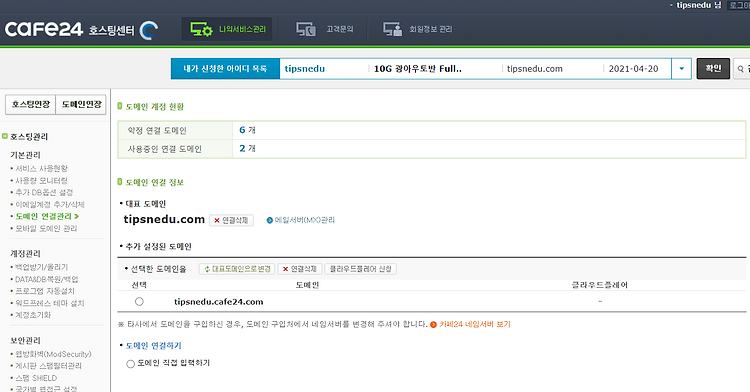Image resolution: width=750 pixels, height=392 pixels.
Task: Open 스팸 SHIELD in sidebar
Action: pyautogui.click(x=36, y=378)
